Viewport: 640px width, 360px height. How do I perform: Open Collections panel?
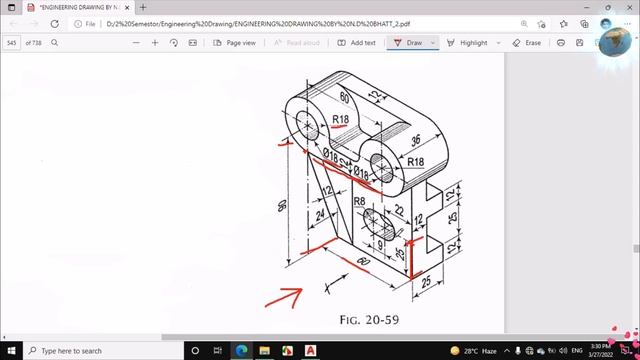(x=584, y=24)
